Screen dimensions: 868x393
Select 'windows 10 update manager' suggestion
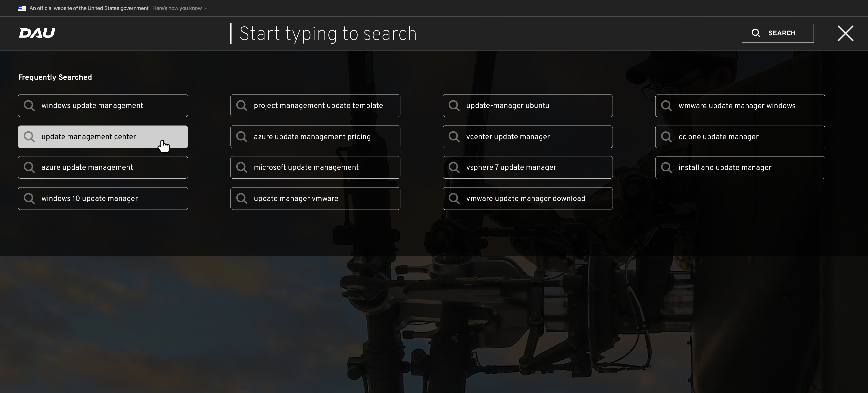click(103, 198)
